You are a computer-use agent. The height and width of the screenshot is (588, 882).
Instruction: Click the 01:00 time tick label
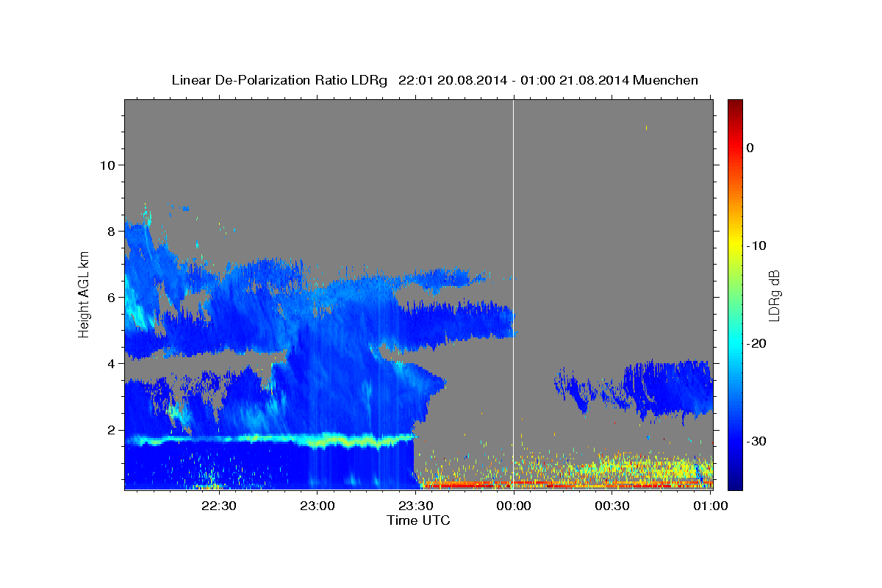[710, 506]
